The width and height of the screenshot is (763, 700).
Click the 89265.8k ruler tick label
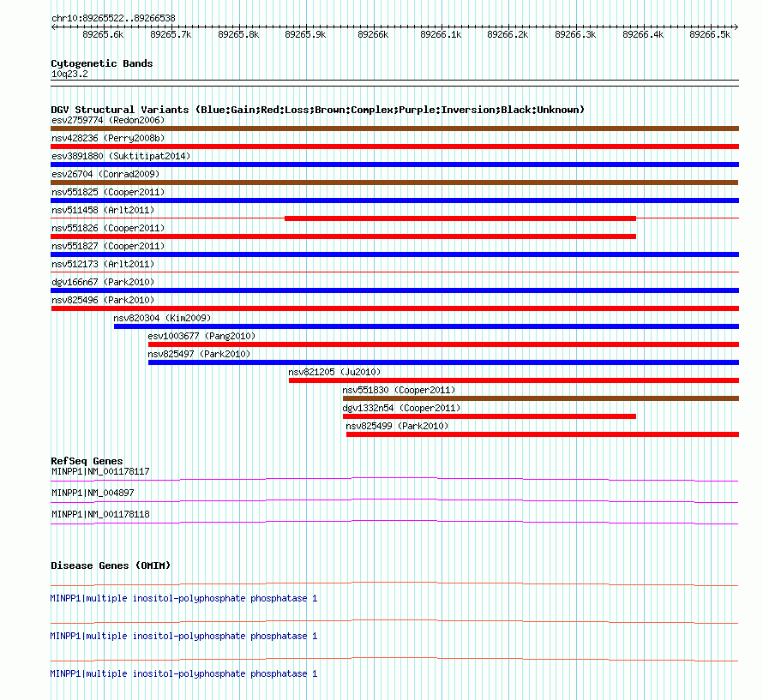pyautogui.click(x=238, y=34)
